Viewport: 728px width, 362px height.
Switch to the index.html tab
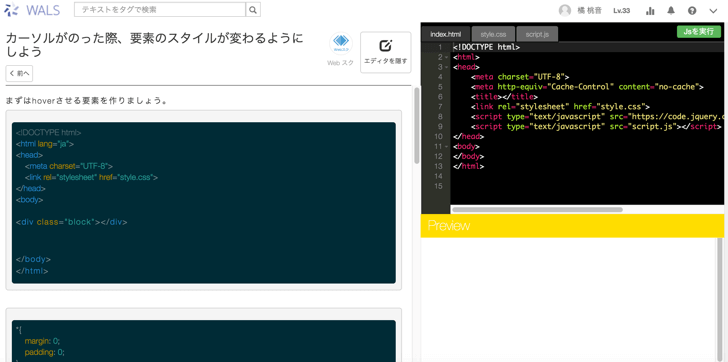446,34
